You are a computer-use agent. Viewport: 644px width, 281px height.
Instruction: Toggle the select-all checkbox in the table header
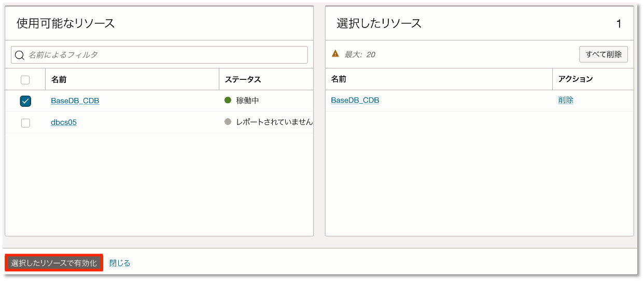pyautogui.click(x=25, y=80)
